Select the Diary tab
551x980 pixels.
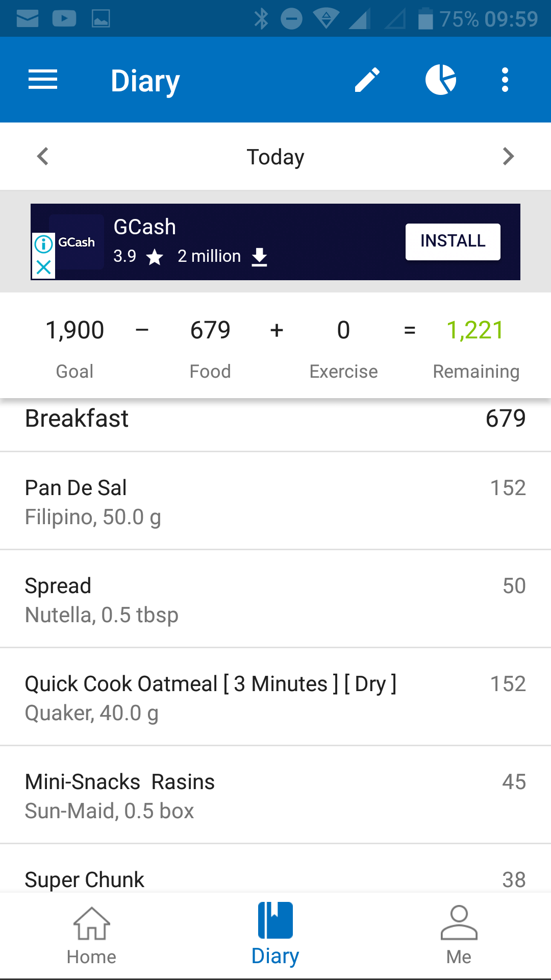click(x=275, y=935)
